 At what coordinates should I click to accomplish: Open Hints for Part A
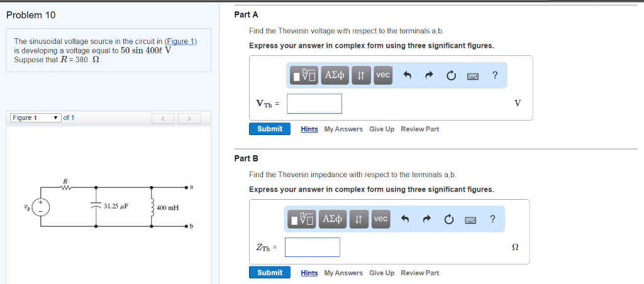309,129
